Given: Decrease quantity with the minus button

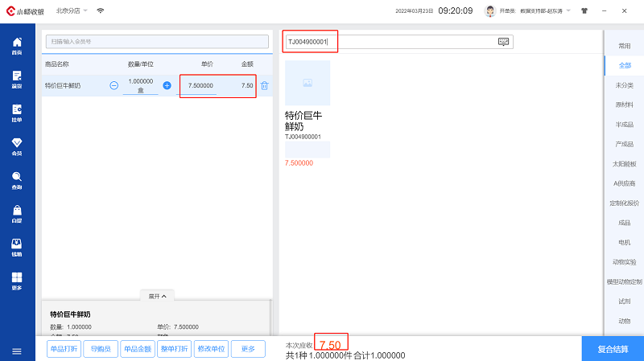Looking at the screenshot, I should [114, 85].
